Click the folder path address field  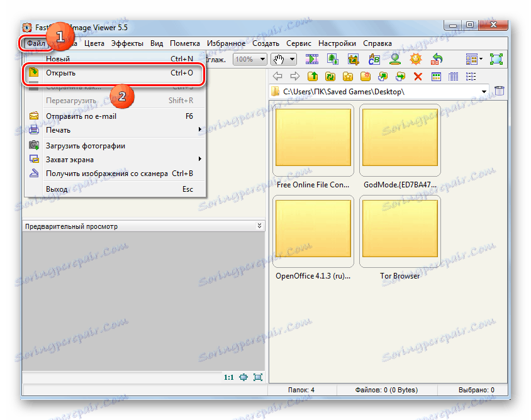pos(379,91)
